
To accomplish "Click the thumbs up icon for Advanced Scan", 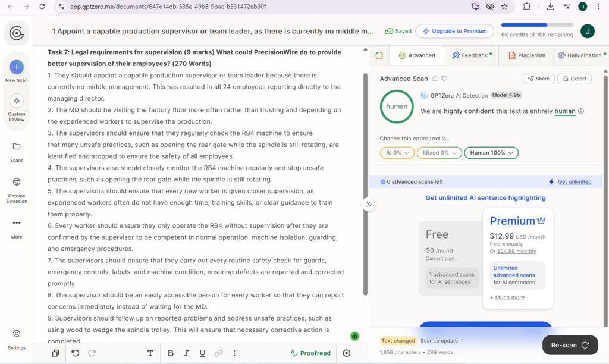I will 435,79.
